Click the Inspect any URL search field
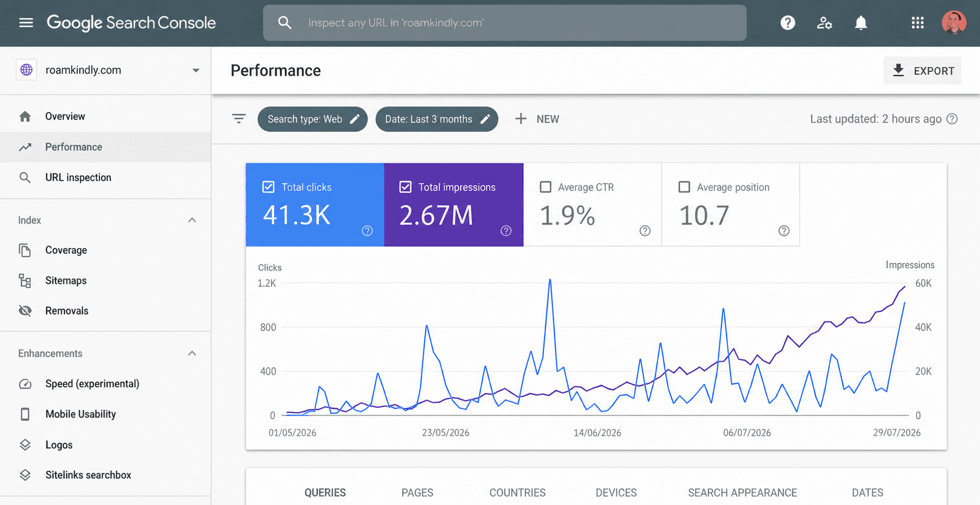980x505 pixels. coord(505,22)
